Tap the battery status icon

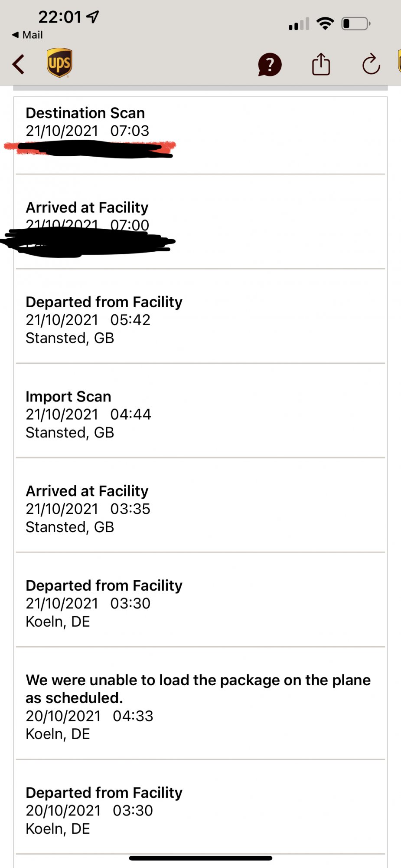356,23
